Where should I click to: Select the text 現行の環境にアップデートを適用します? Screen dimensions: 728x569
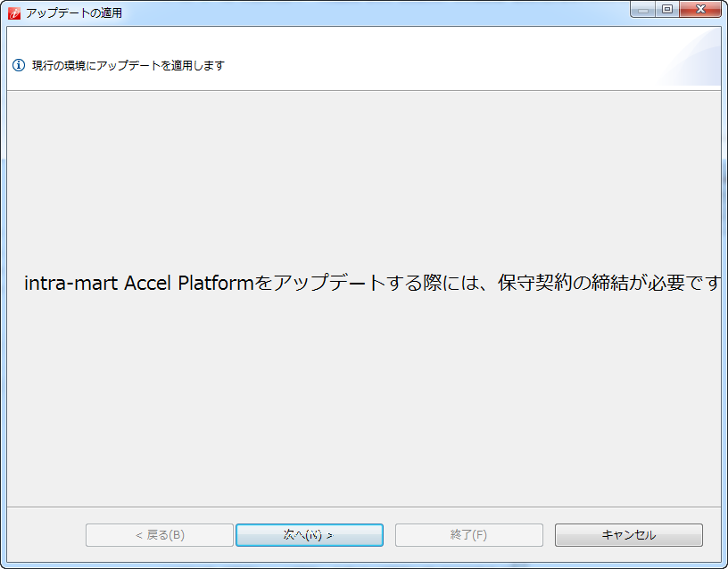tap(128, 65)
